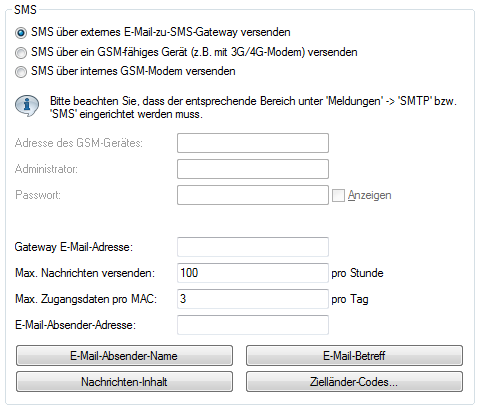Click the Anzeigen label text
This screenshot has height=414, width=483.
(369, 195)
